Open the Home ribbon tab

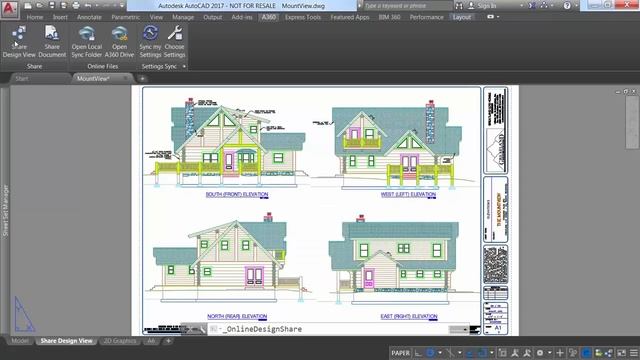click(35, 17)
